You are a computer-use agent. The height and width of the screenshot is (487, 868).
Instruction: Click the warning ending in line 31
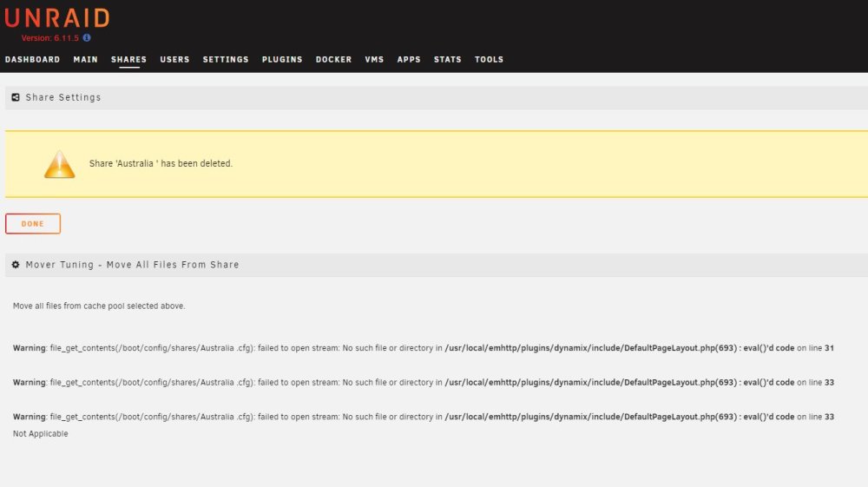[424, 348]
